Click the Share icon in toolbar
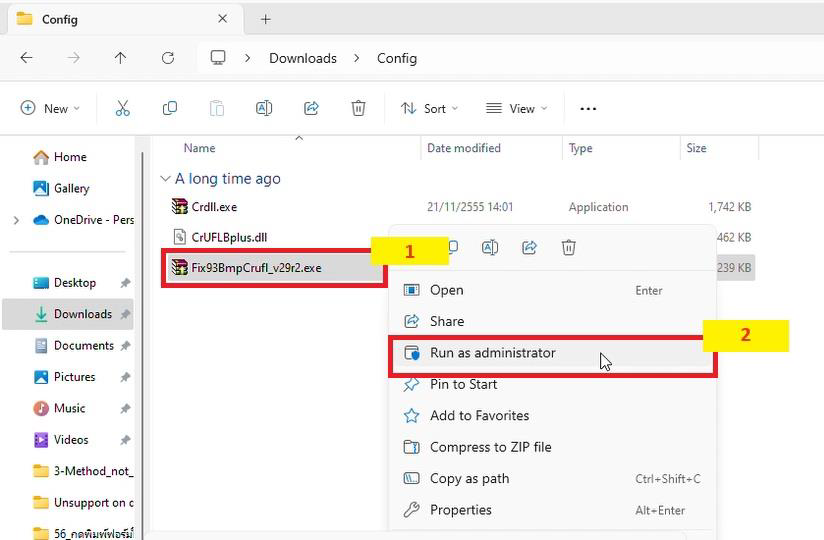This screenshot has width=824, height=540. point(311,108)
